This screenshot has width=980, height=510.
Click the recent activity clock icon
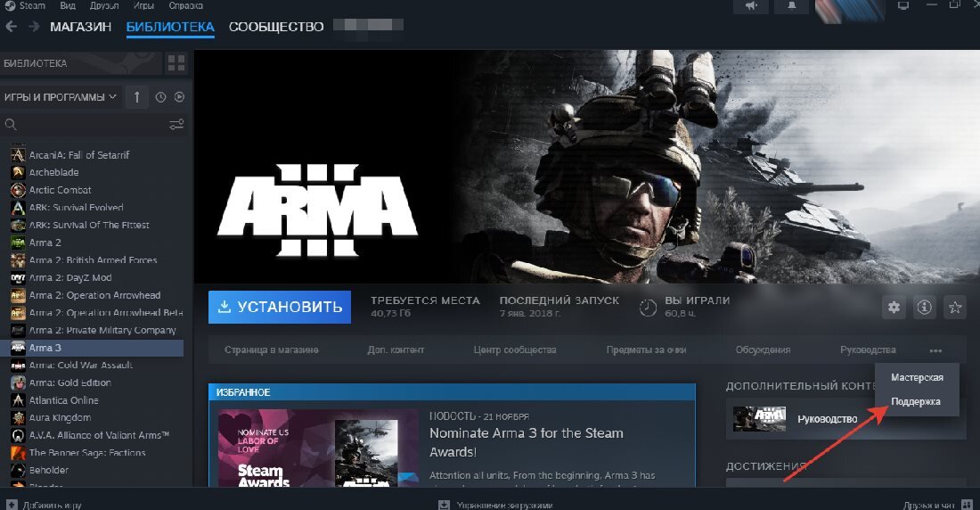coord(160,97)
